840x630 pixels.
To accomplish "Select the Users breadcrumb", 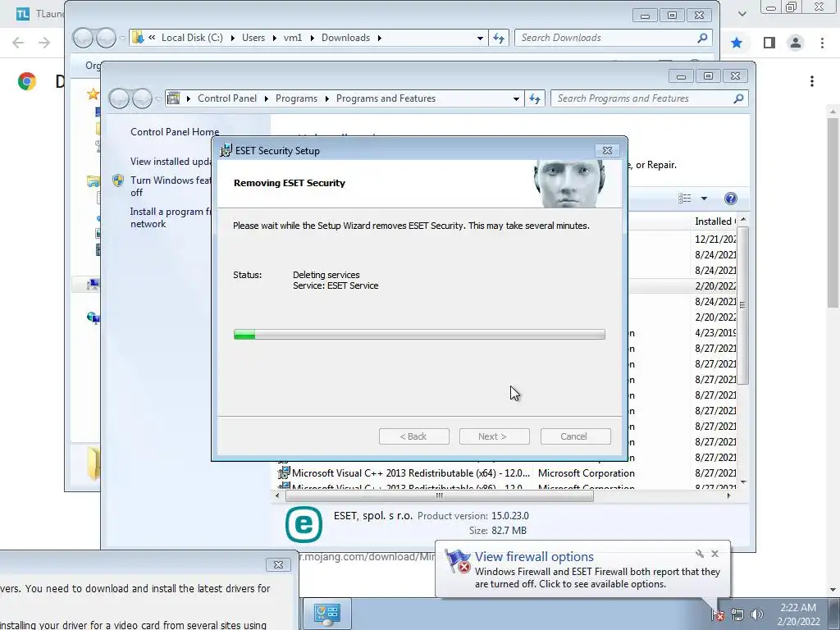I will coord(253,38).
